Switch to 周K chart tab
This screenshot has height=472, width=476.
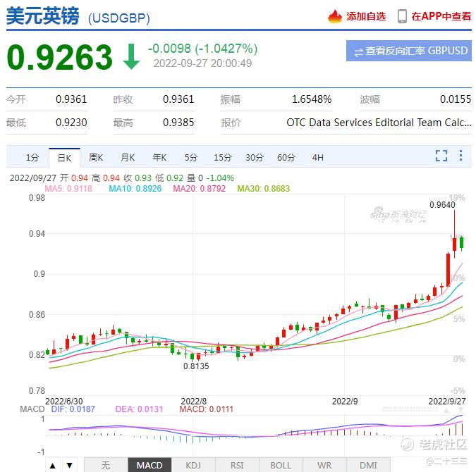[96, 158]
